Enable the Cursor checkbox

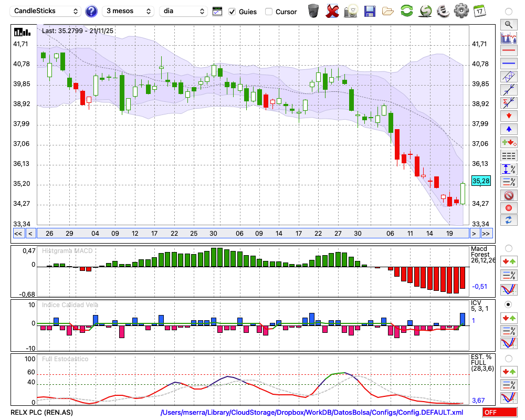pyautogui.click(x=268, y=12)
